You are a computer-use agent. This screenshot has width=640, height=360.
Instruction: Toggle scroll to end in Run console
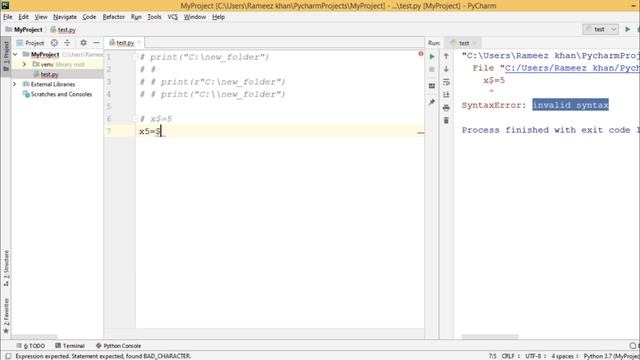point(446,95)
